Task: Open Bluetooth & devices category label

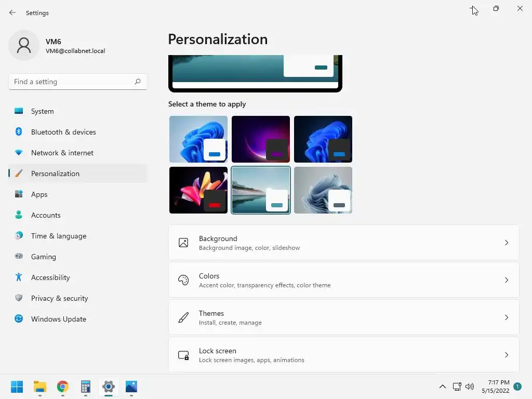Action: pyautogui.click(x=63, y=132)
